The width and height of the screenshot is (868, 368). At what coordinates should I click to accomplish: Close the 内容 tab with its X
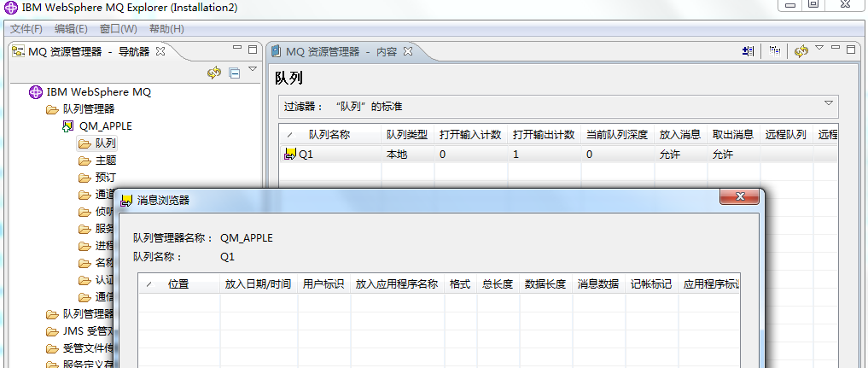[407, 51]
